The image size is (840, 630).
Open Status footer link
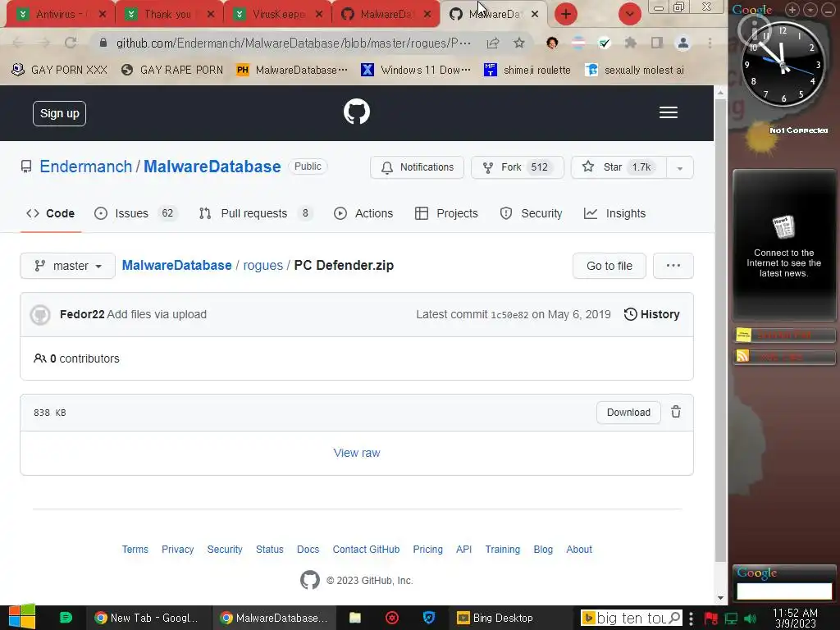269,549
